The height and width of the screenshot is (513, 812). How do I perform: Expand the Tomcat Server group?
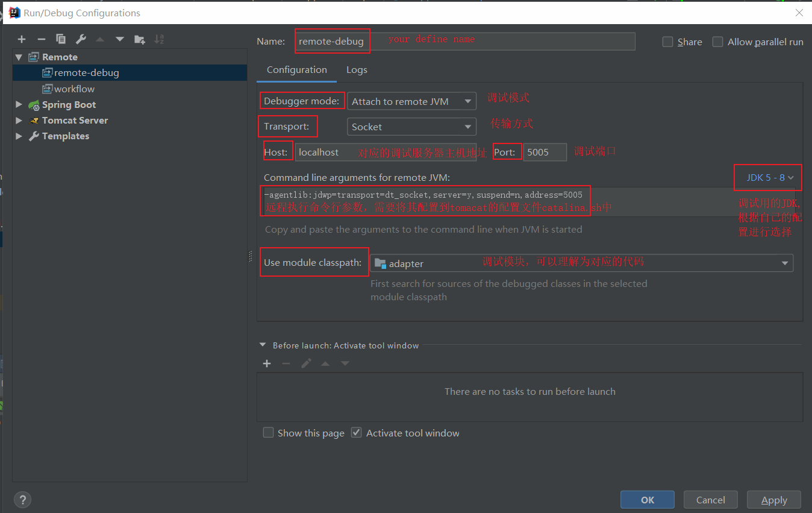click(x=19, y=121)
